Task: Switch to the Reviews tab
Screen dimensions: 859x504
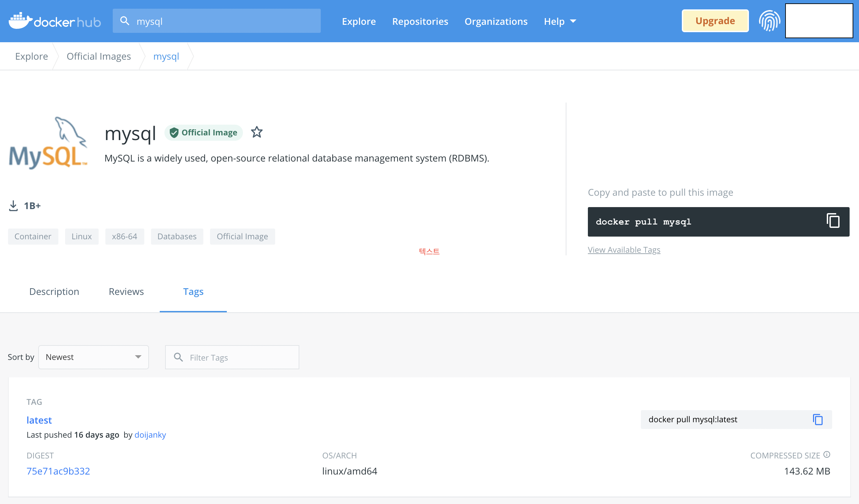Action: click(x=126, y=292)
